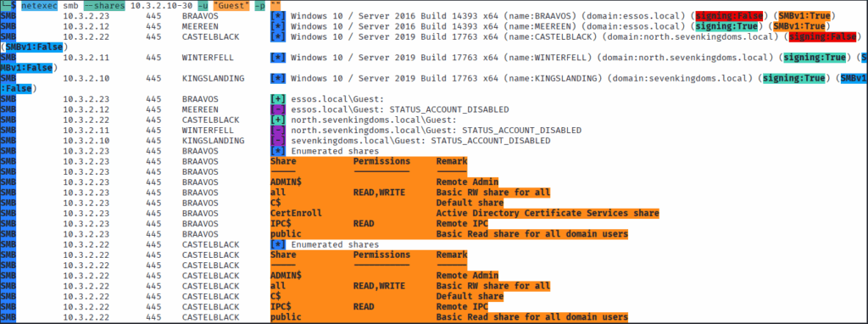Click '(name:WINTERFELL)' in the banner line
Screen dimensions: 868x324
(548, 58)
